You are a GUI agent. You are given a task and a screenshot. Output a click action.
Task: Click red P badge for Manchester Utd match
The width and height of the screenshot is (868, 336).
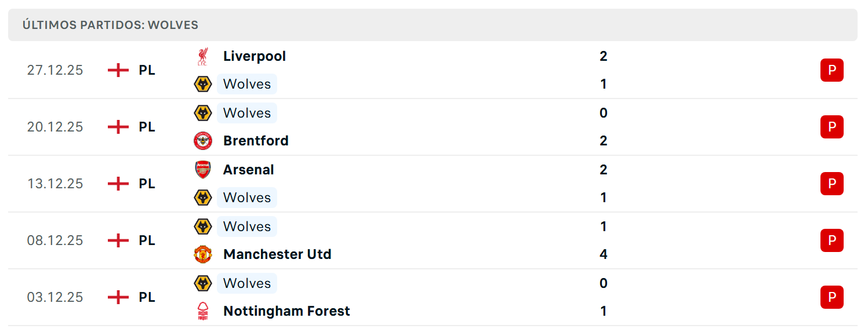(x=831, y=240)
